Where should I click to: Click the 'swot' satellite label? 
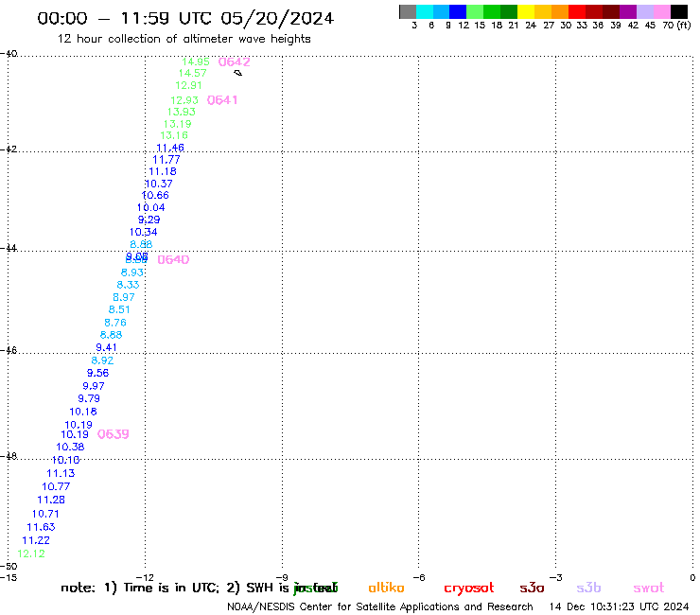click(x=649, y=589)
